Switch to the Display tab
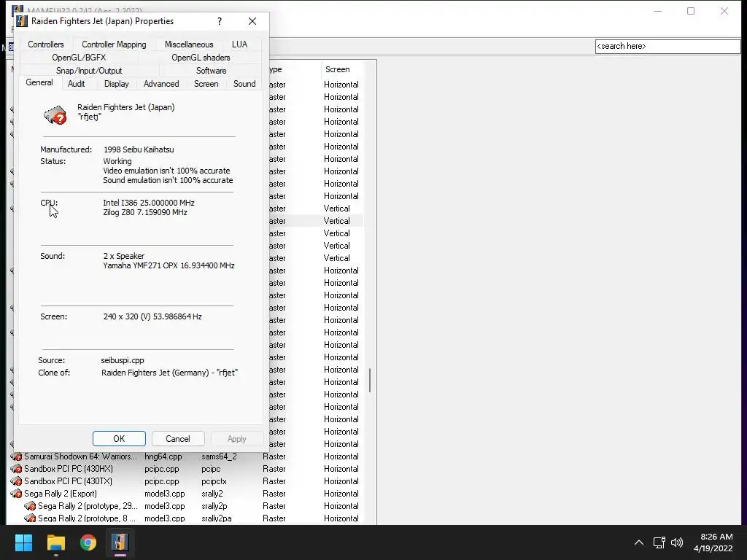 [x=116, y=84]
